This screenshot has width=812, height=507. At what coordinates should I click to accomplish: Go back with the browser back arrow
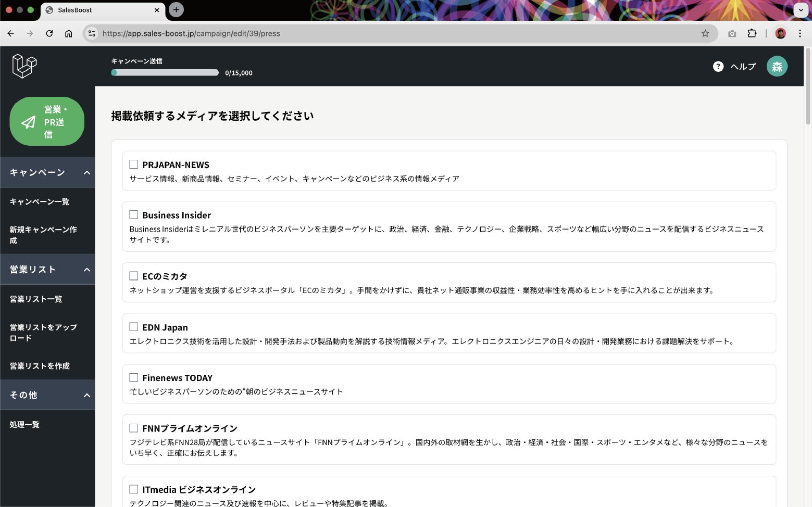[11, 33]
